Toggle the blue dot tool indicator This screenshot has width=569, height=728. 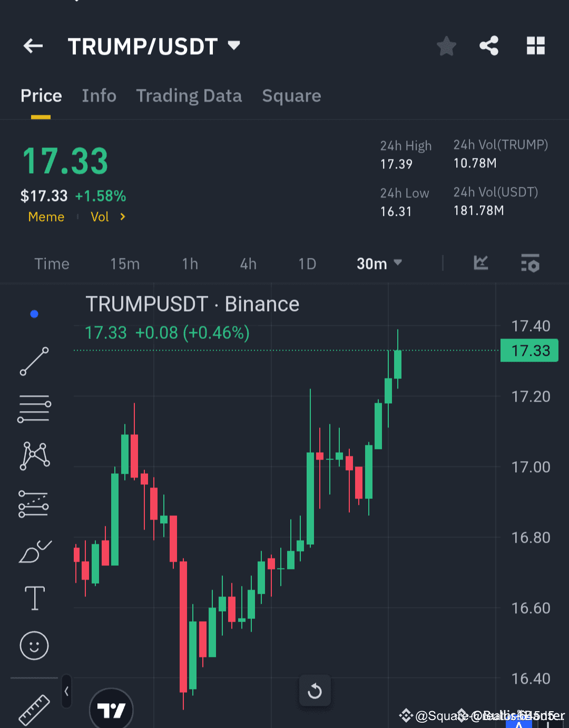[34, 314]
